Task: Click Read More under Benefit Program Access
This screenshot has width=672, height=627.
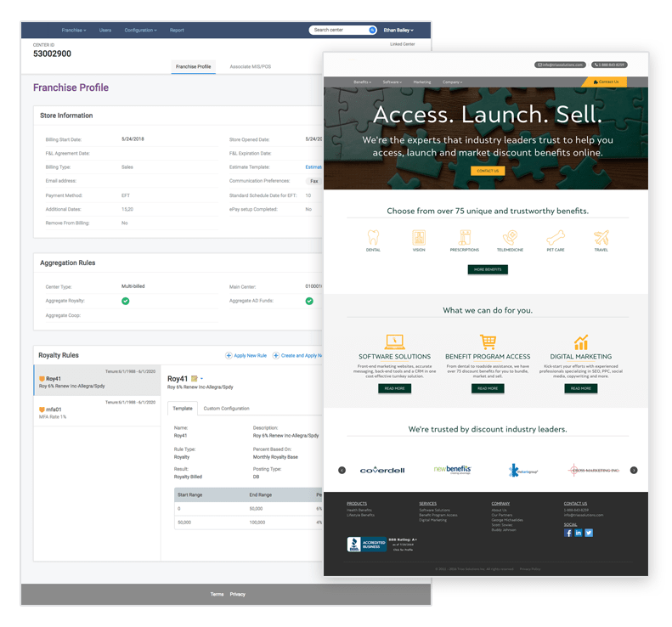Action: (488, 388)
